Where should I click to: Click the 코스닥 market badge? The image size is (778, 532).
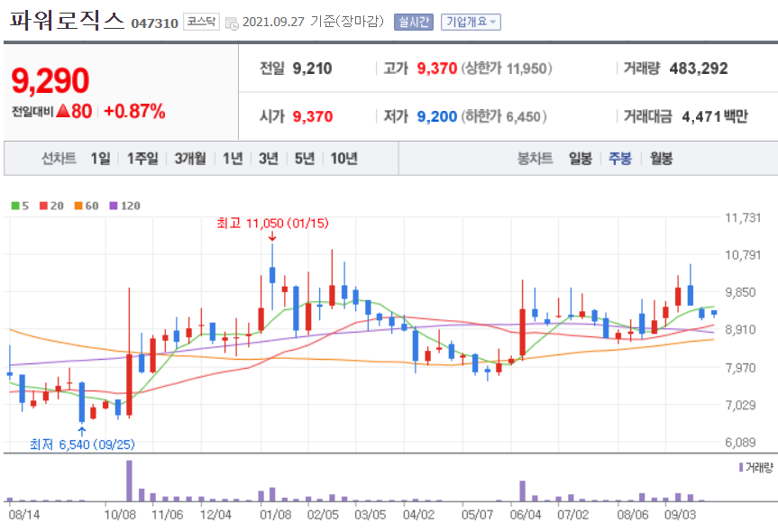pos(200,22)
